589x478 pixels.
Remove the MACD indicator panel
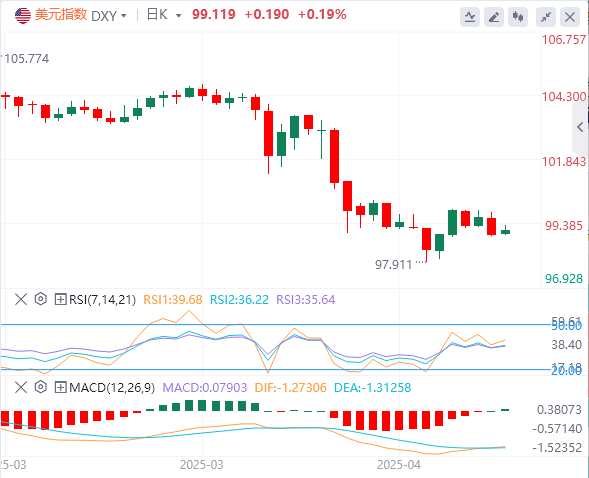tap(21, 387)
